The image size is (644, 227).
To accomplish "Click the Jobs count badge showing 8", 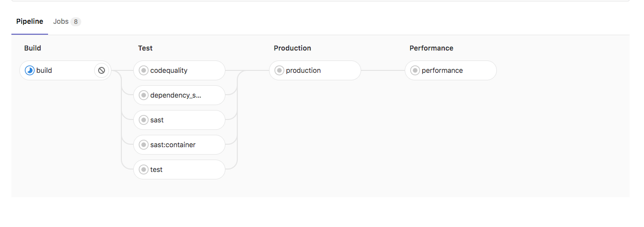I will pos(75,22).
